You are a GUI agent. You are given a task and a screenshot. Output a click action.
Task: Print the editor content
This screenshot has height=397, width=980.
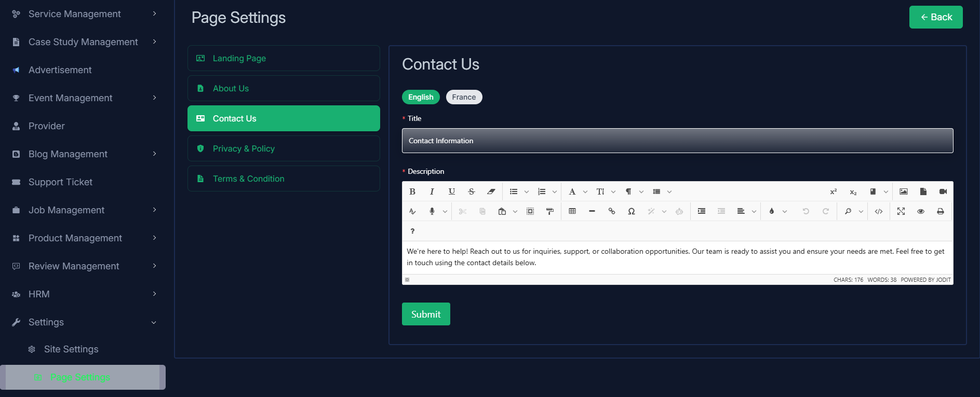(941, 211)
